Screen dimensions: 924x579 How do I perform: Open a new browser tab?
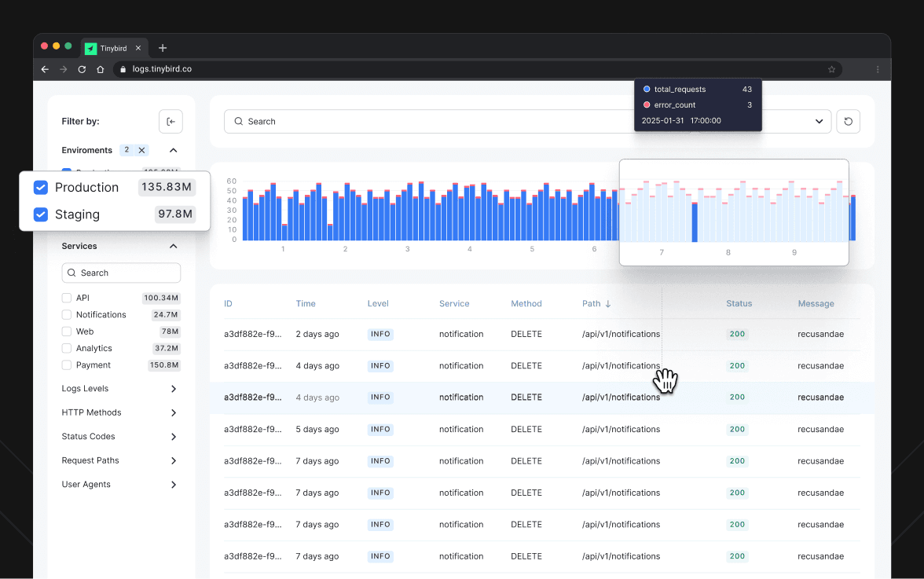pyautogui.click(x=163, y=48)
